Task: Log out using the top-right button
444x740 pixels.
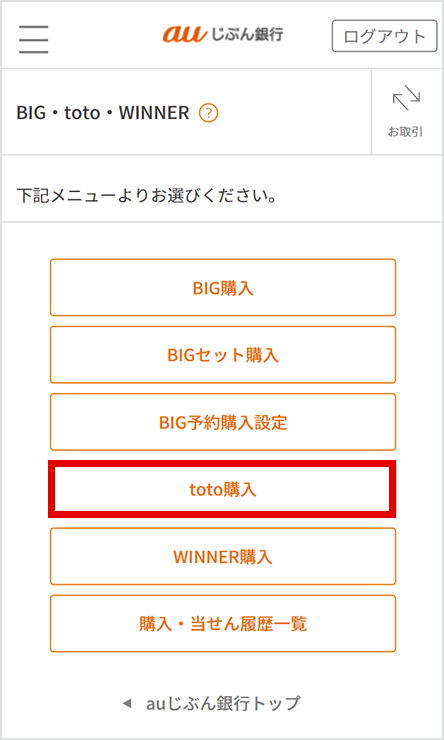Action: coord(385,36)
